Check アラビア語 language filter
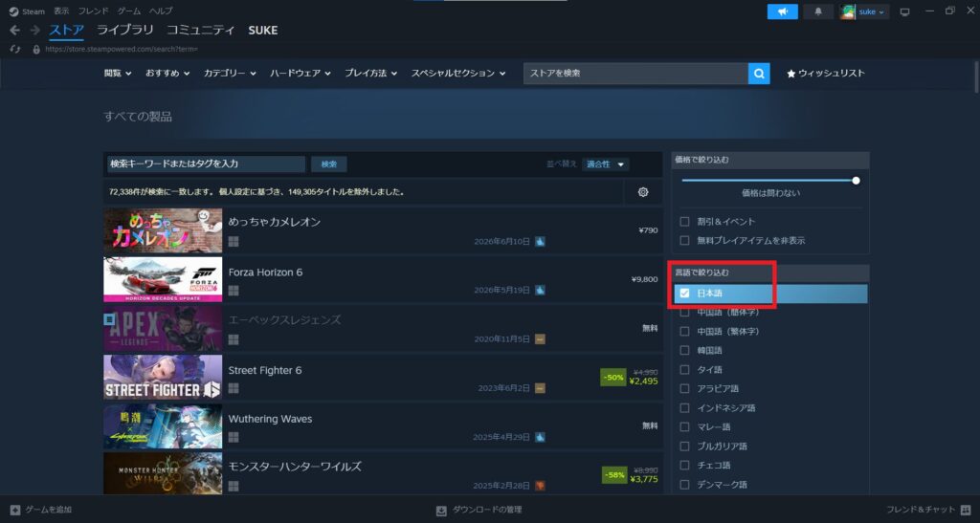The image size is (980, 523). click(x=684, y=388)
